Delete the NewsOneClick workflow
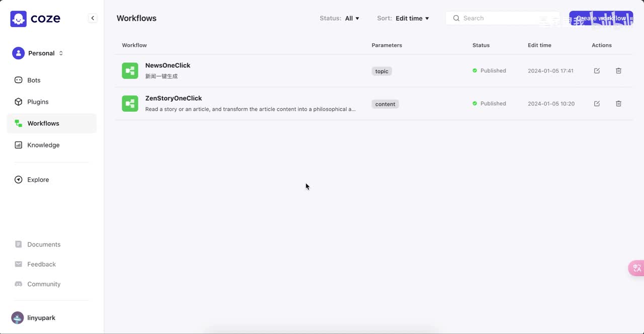The image size is (644, 334). [618, 71]
